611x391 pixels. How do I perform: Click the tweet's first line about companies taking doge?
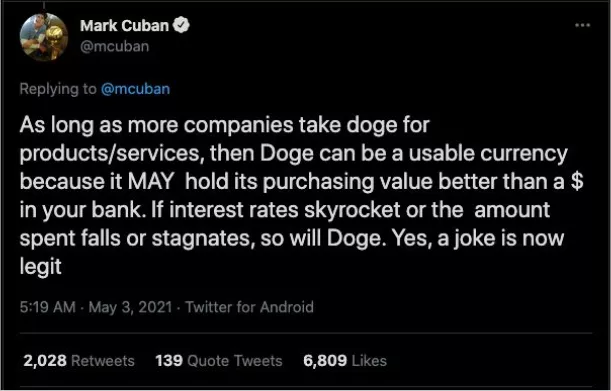224,126
